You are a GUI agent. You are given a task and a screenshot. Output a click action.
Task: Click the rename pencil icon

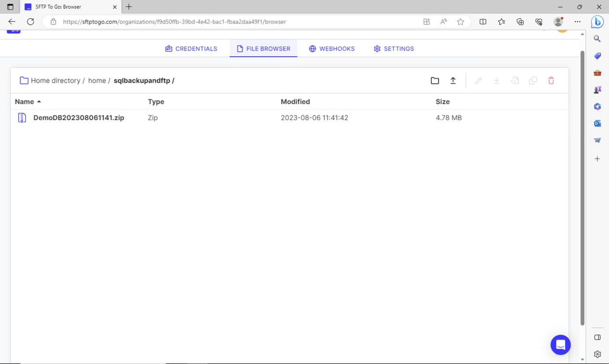coord(478,80)
